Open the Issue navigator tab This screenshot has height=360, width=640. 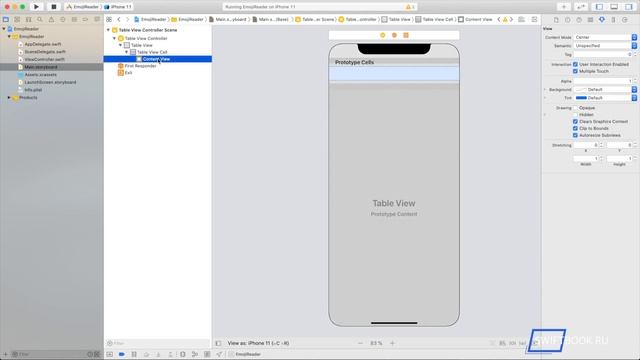[x=51, y=19]
